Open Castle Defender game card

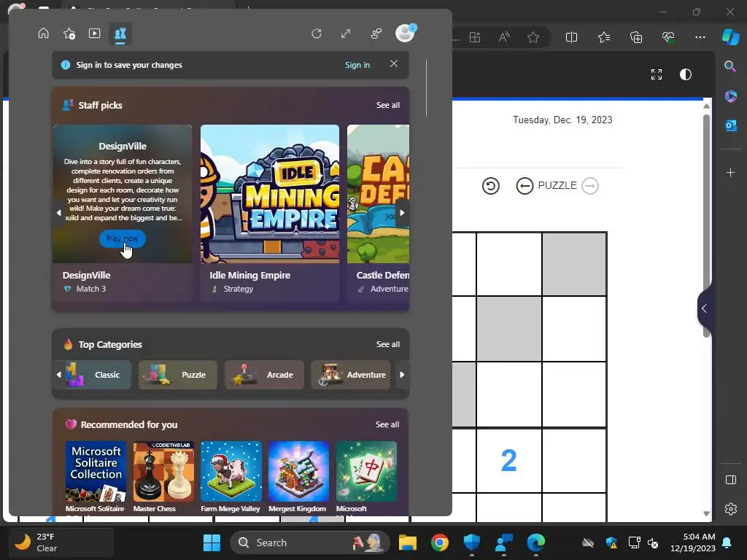coord(379,194)
